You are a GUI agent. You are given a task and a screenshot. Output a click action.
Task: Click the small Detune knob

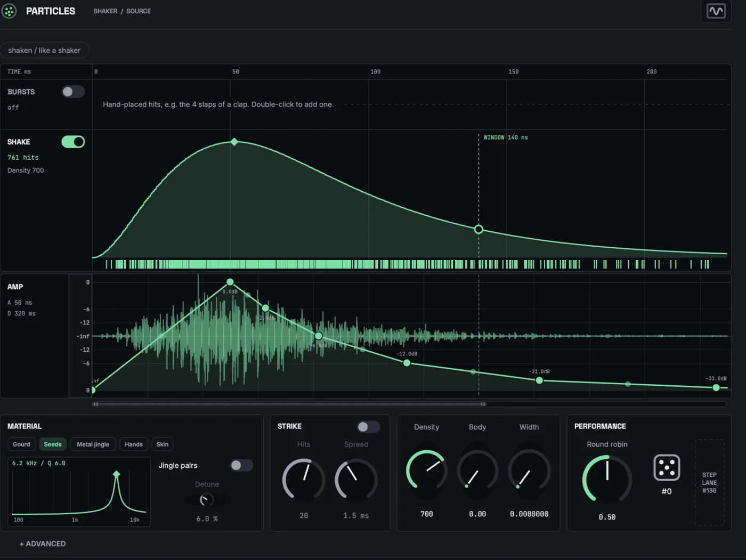[207, 500]
